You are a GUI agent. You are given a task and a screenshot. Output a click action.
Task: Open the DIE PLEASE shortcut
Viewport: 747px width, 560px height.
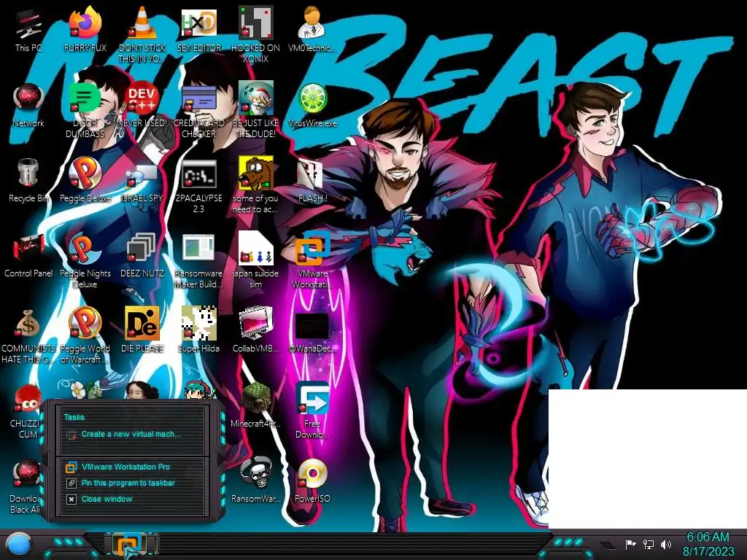click(142, 330)
